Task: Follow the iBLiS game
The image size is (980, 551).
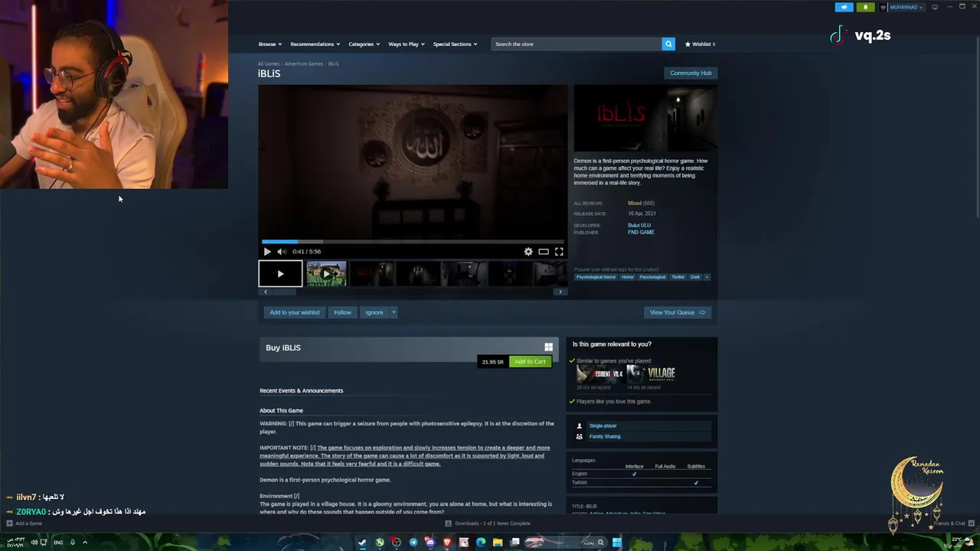Action: (342, 312)
